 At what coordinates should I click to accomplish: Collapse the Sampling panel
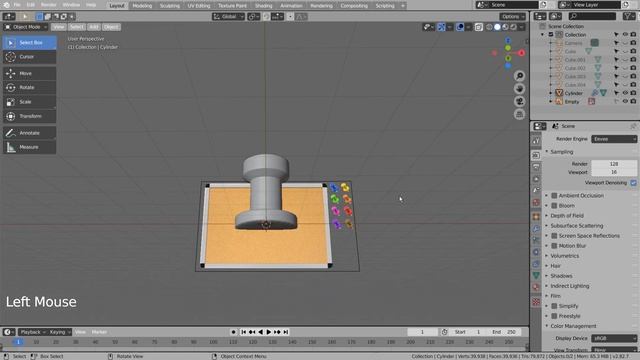[561, 152]
